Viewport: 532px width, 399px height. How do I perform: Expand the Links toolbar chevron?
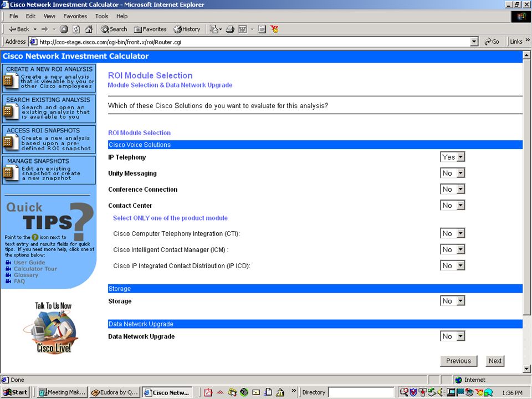tap(528, 40)
